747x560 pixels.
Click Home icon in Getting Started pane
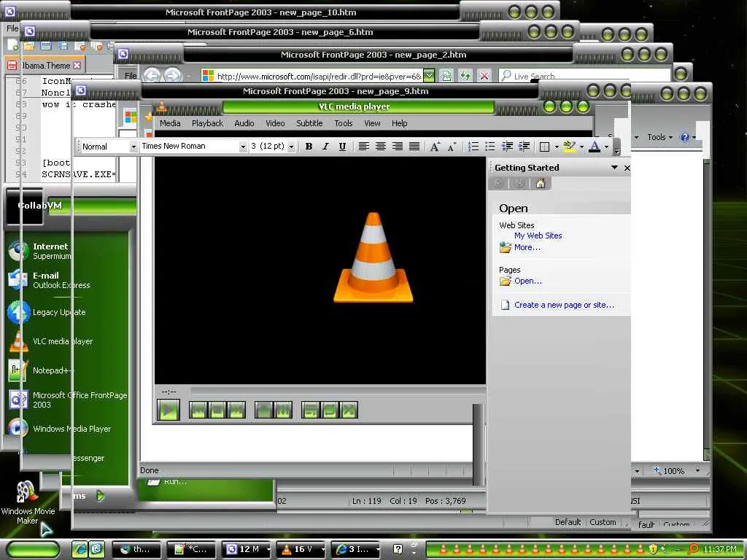(x=541, y=183)
